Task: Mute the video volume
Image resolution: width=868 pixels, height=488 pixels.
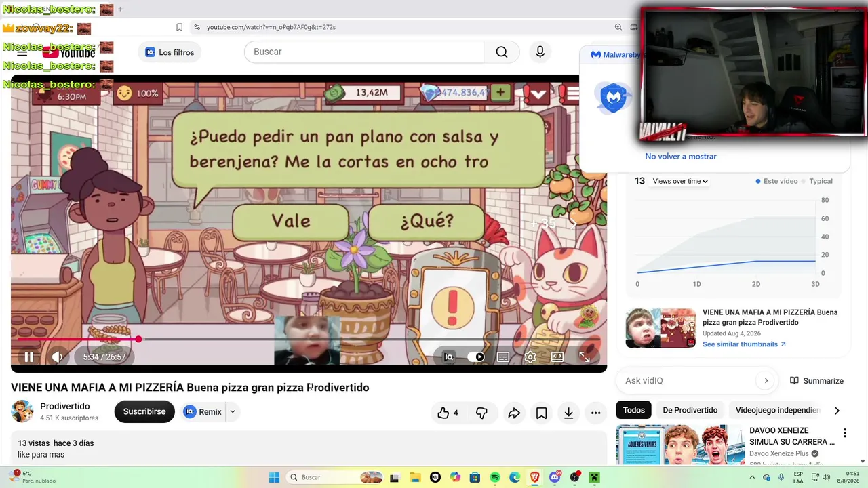Action: (57, 357)
